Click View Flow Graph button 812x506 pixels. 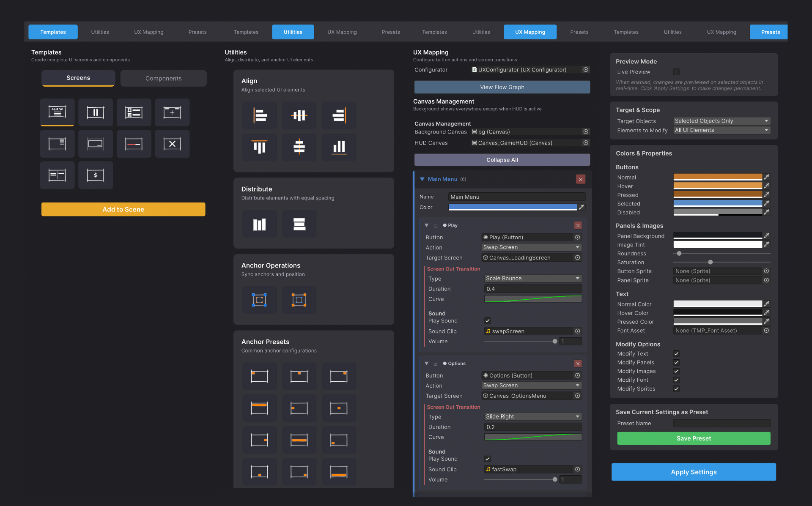pyautogui.click(x=502, y=87)
